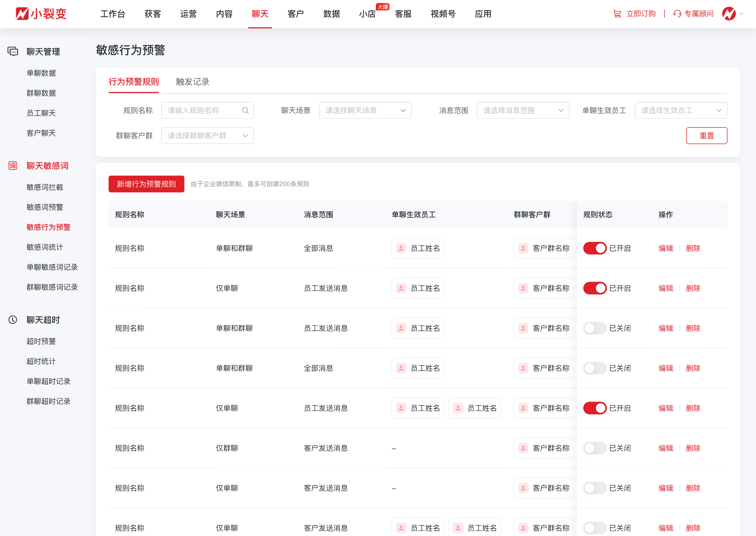756x536 pixels.
Task: Turn off the first rule's 已开启 switch
Action: 595,248
